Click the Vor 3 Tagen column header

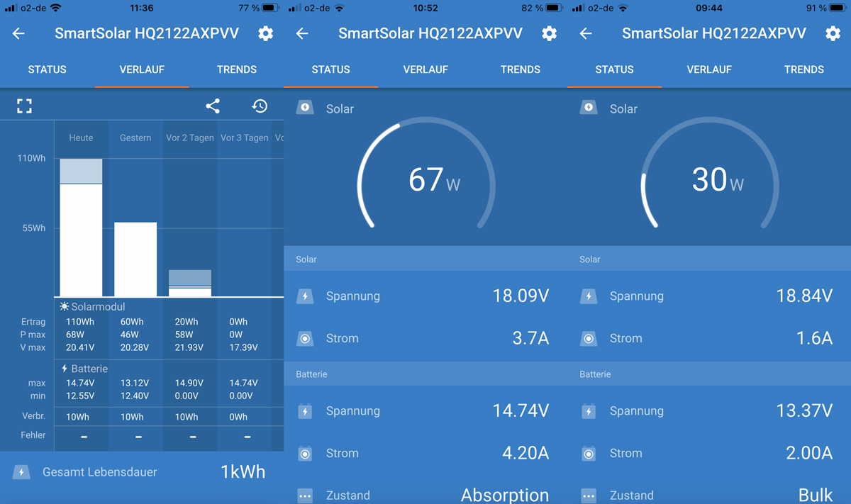(244, 138)
